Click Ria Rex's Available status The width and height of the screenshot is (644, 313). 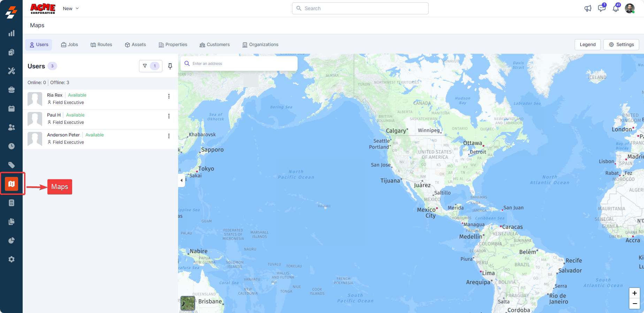pos(77,95)
